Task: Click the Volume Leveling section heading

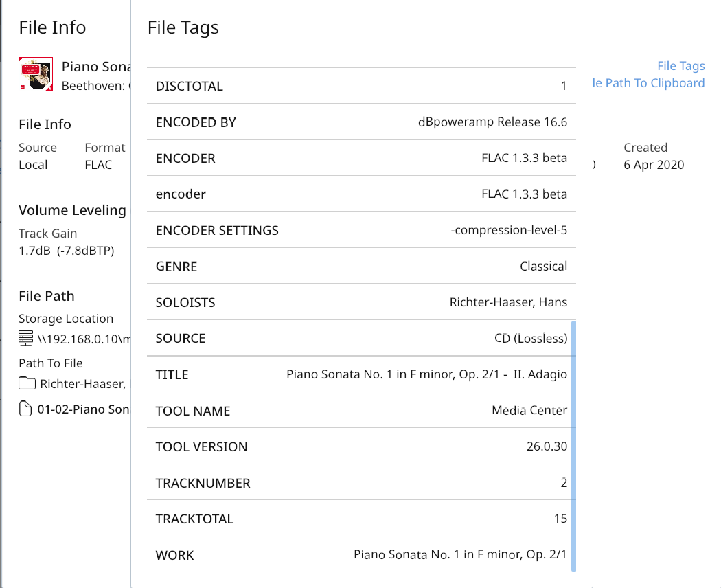Action: click(72, 210)
